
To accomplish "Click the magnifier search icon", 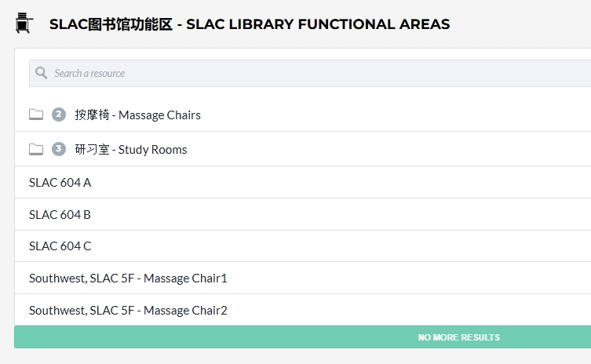I will [x=41, y=73].
